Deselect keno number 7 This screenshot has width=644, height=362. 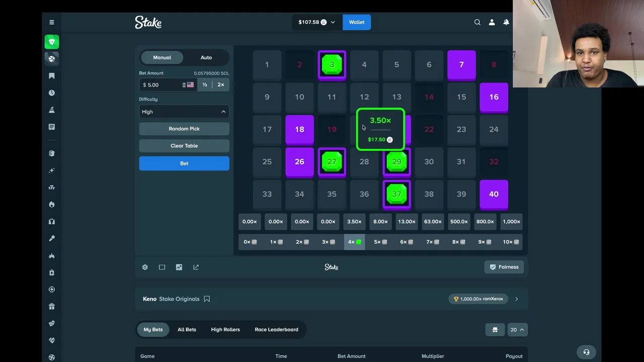[461, 65]
